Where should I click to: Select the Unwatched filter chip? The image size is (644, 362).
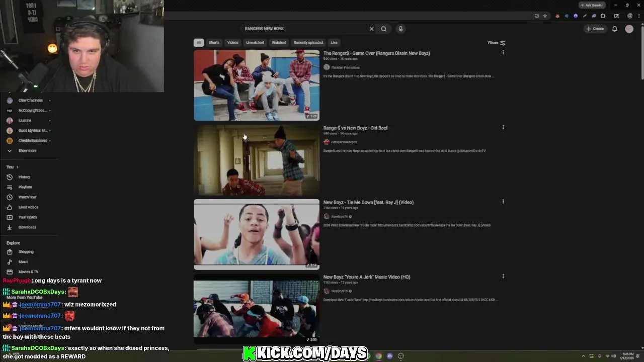255,43
